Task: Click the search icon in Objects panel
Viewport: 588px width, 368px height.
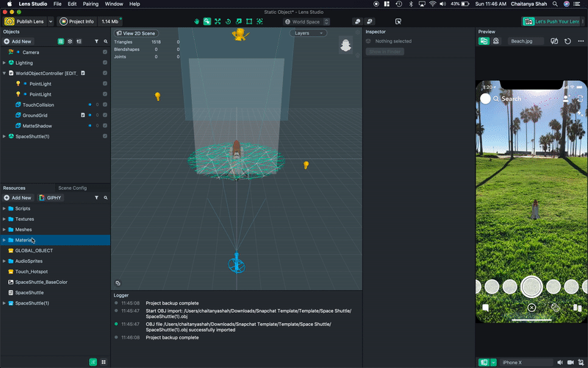Action: click(105, 42)
